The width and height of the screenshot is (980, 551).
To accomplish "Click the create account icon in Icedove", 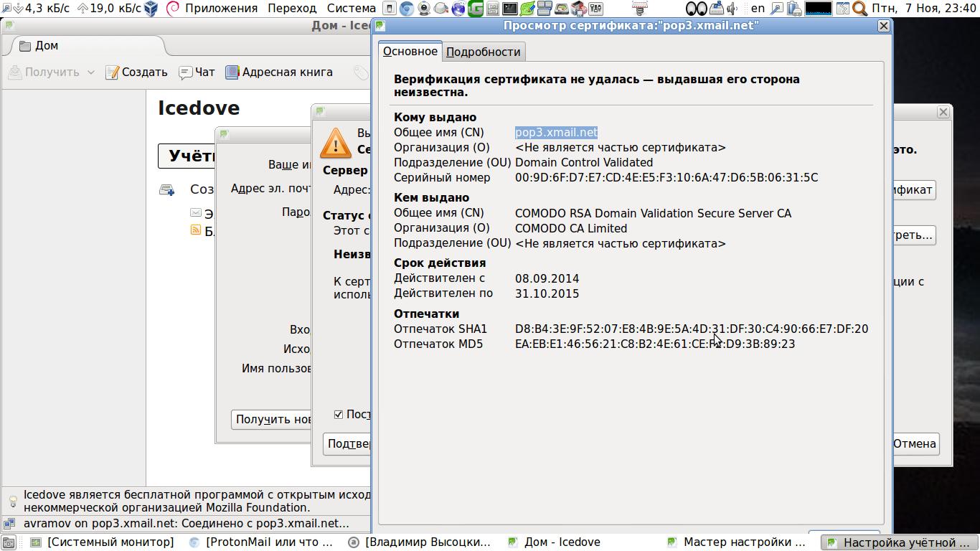I will point(166,189).
